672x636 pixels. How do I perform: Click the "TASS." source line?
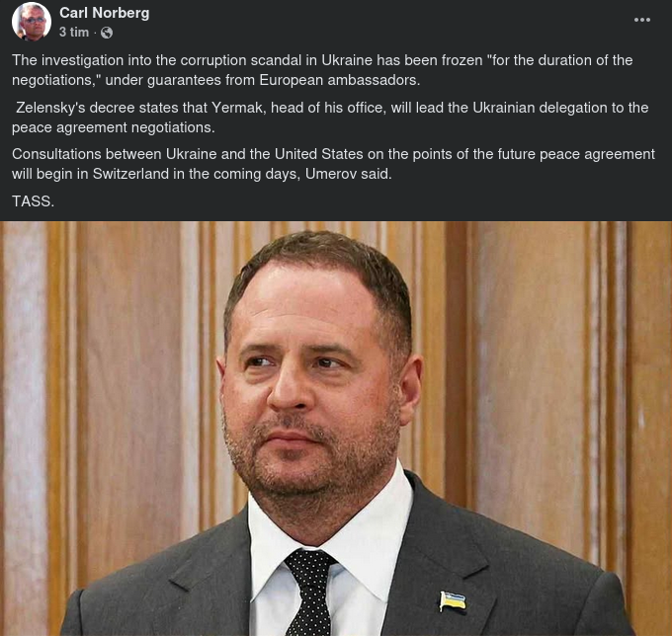(x=33, y=201)
